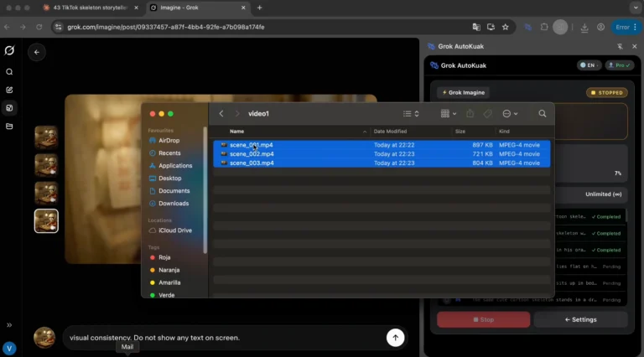644x357 pixels.
Task: Click the translate page icon
Action: [x=476, y=27]
